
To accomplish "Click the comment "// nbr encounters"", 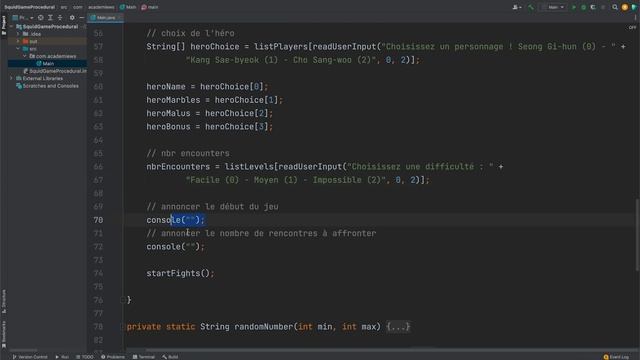I will (x=188, y=153).
